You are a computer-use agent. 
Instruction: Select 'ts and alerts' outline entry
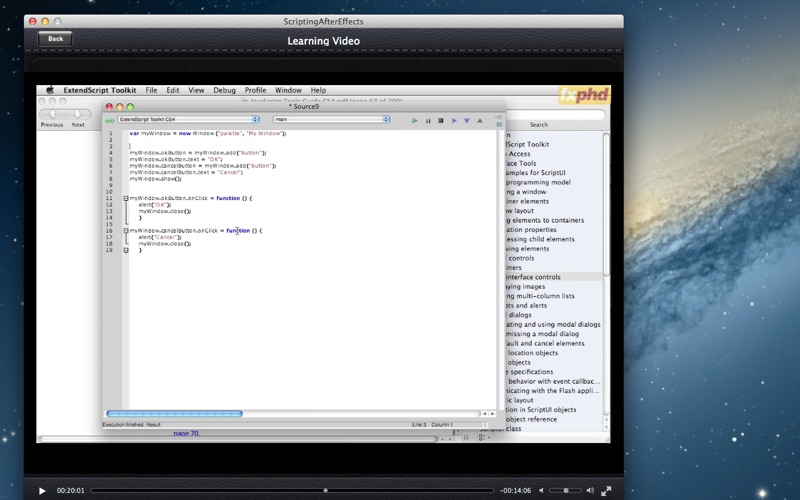click(x=526, y=305)
